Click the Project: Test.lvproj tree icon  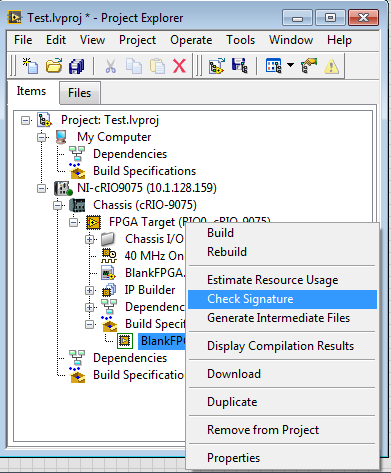pyautogui.click(x=44, y=120)
